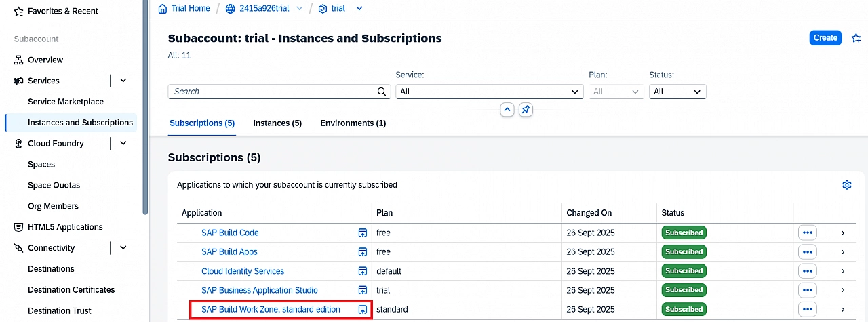Screen dimensions: 868x322
Task: Click the search magnifier icon
Action: tap(382, 92)
